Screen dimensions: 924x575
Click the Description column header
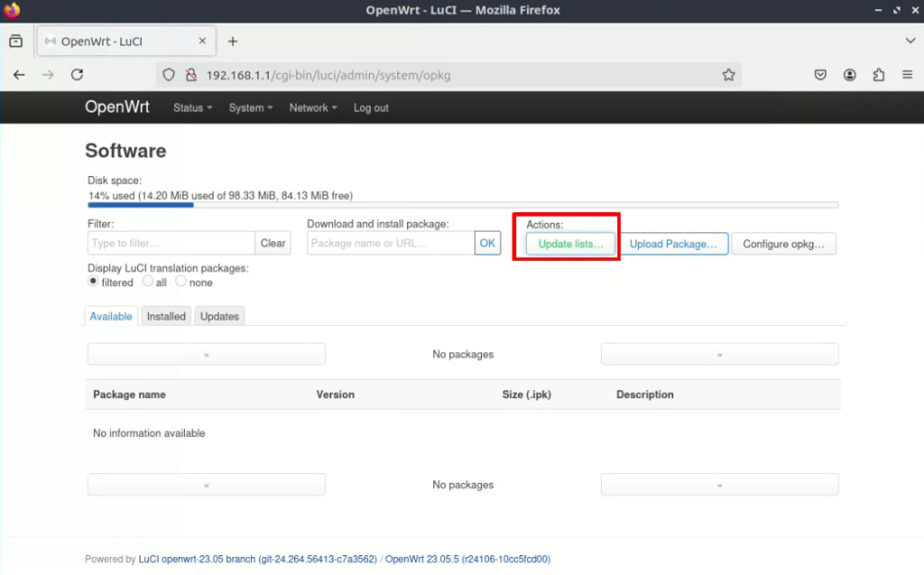pyautogui.click(x=644, y=394)
